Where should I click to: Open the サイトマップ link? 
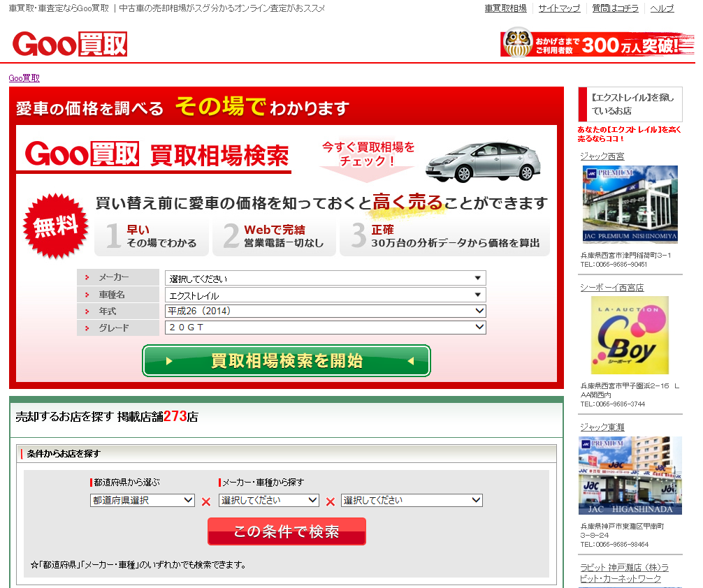(559, 8)
